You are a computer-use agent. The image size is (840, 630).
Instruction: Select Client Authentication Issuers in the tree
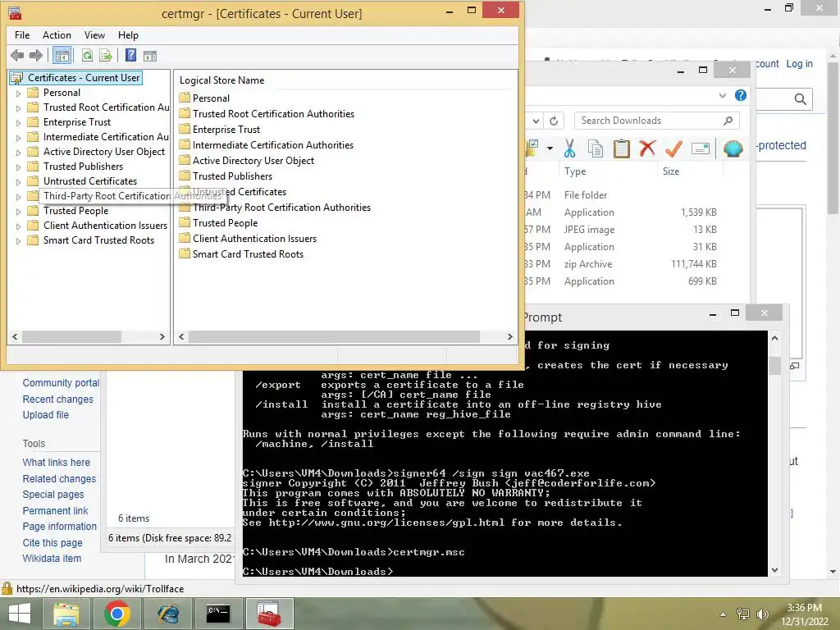105,226
